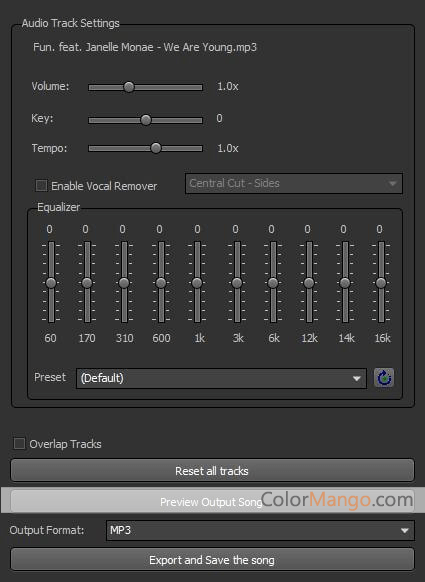Click the Preview Output Song button
The image size is (425, 582).
click(212, 501)
